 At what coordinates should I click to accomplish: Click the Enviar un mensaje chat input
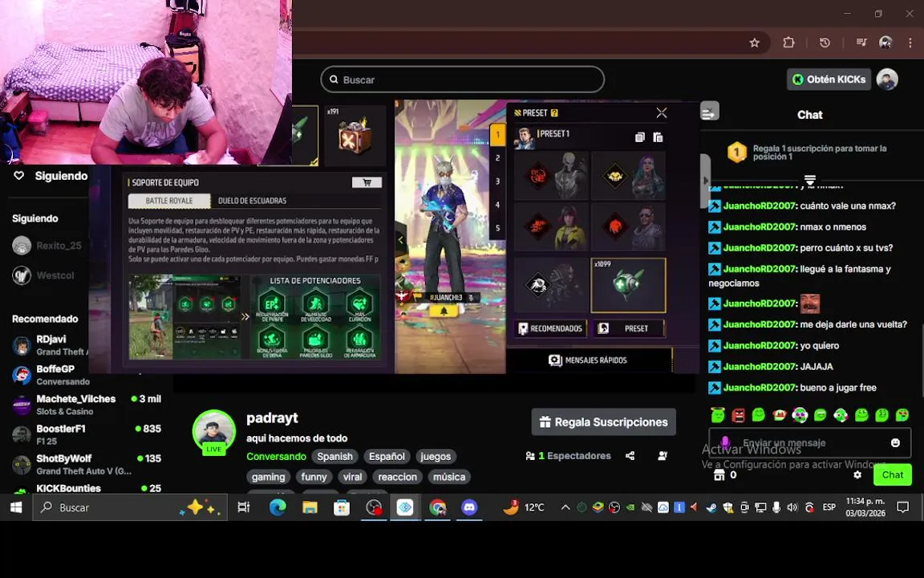(809, 442)
